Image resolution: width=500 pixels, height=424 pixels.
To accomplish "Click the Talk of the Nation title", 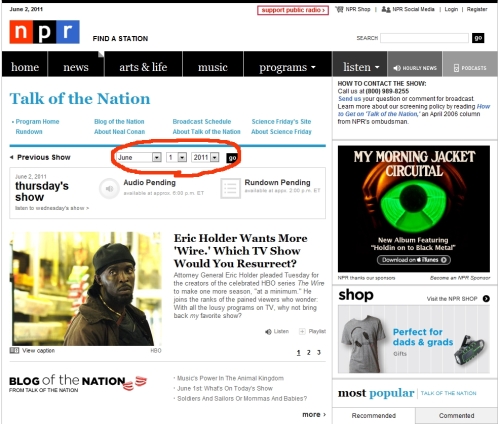I will (80, 99).
